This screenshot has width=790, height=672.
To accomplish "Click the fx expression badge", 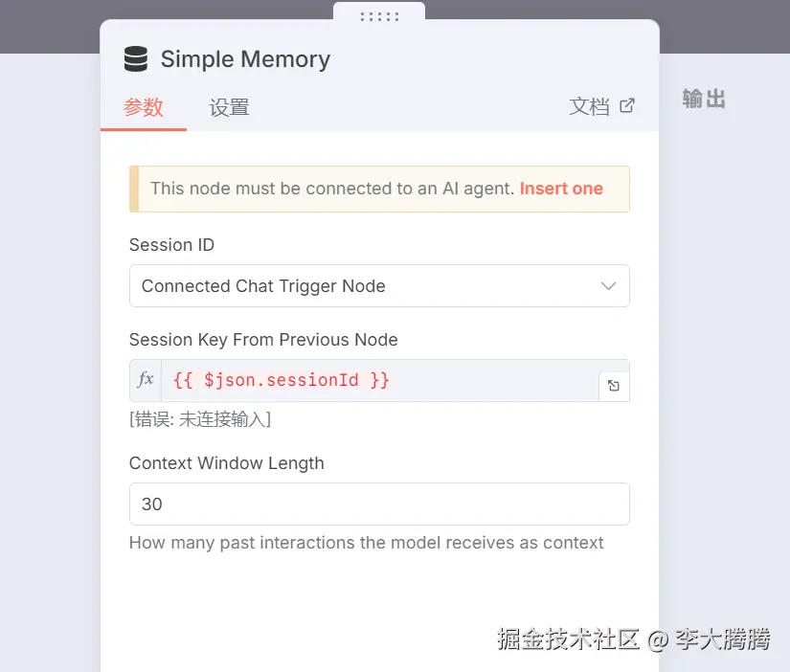I will coord(146,379).
